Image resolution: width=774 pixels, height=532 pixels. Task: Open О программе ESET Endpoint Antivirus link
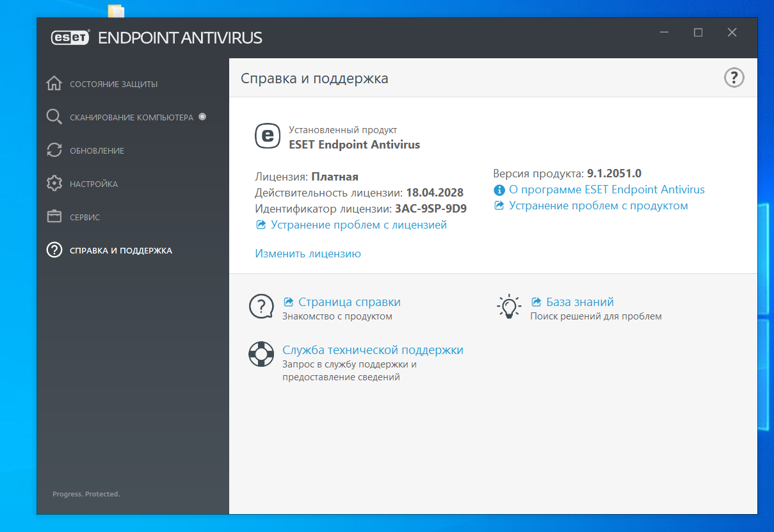click(x=606, y=189)
